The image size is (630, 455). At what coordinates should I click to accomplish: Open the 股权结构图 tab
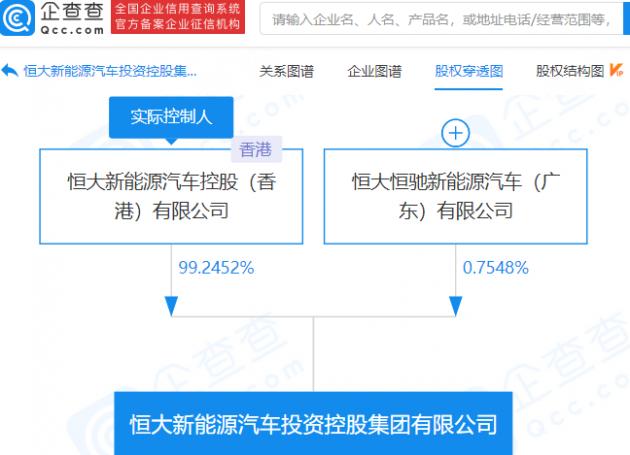570,72
